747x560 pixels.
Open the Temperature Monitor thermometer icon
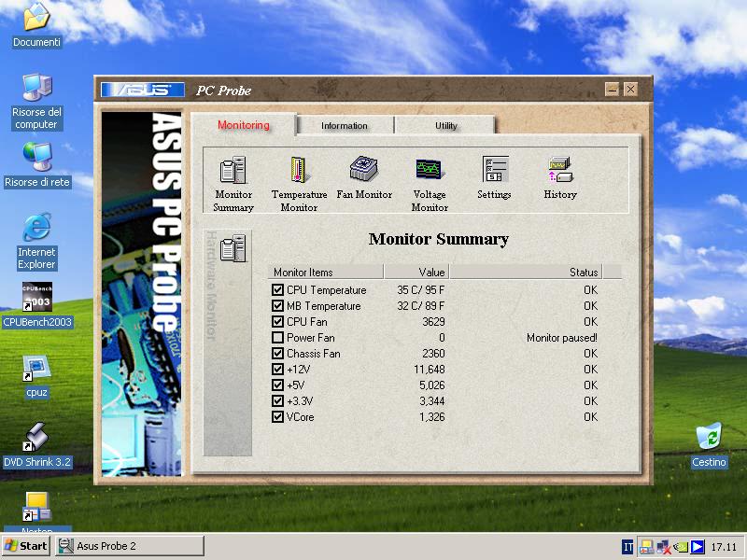[299, 170]
